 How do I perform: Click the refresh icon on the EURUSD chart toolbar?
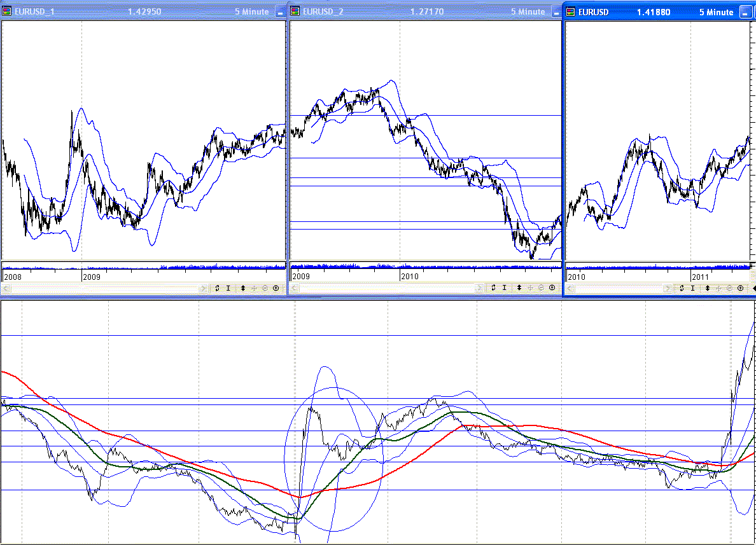pyautogui.click(x=682, y=288)
